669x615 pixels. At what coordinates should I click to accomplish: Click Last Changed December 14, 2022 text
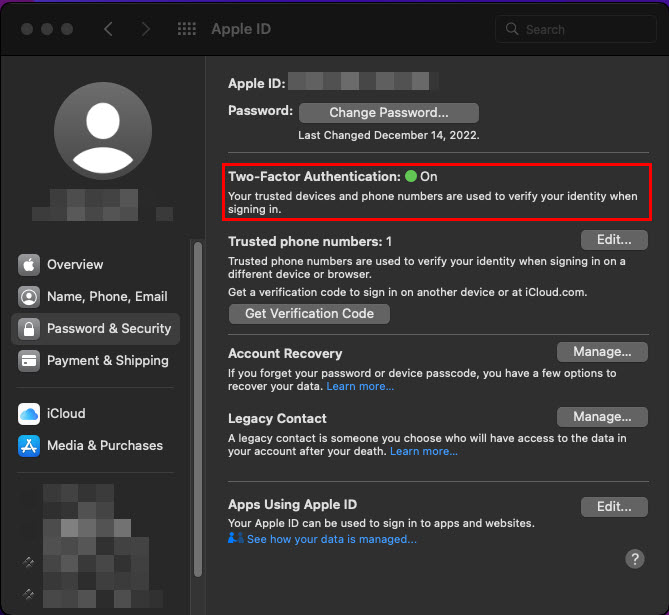(x=389, y=135)
